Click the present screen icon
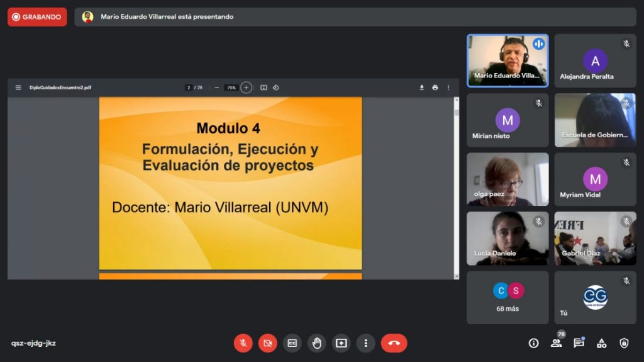Image resolution: width=644 pixels, height=362 pixels. (x=341, y=343)
